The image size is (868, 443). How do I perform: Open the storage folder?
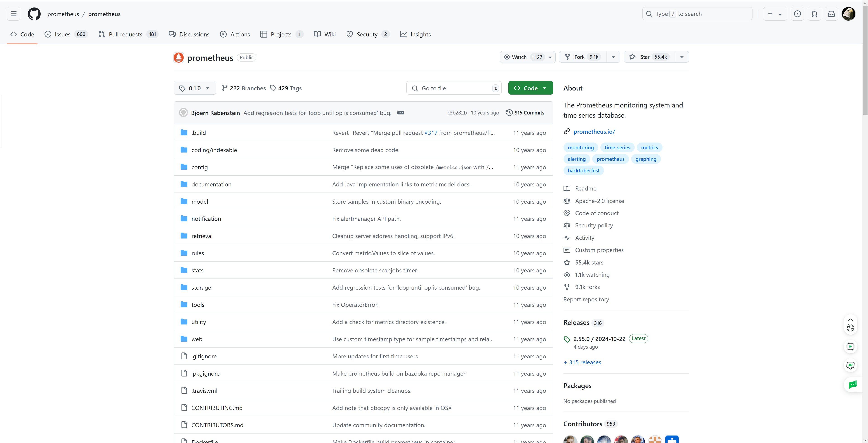[201, 288]
